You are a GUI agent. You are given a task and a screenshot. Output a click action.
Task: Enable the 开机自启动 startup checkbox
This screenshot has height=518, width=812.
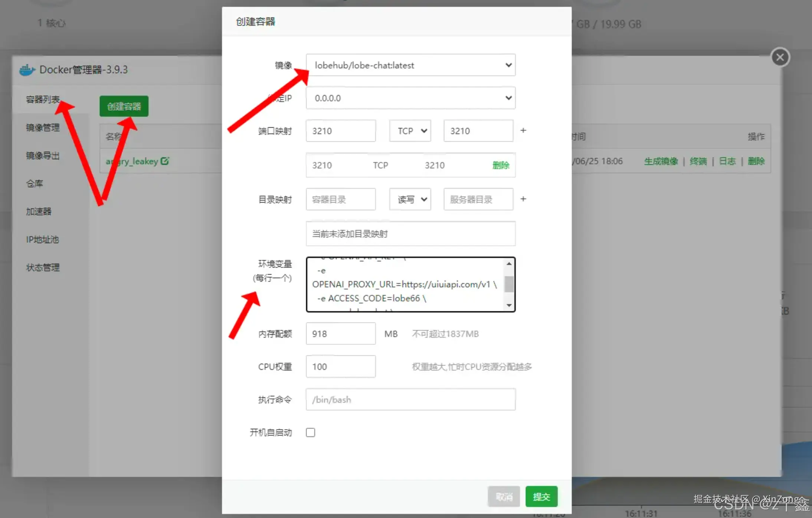coord(310,432)
